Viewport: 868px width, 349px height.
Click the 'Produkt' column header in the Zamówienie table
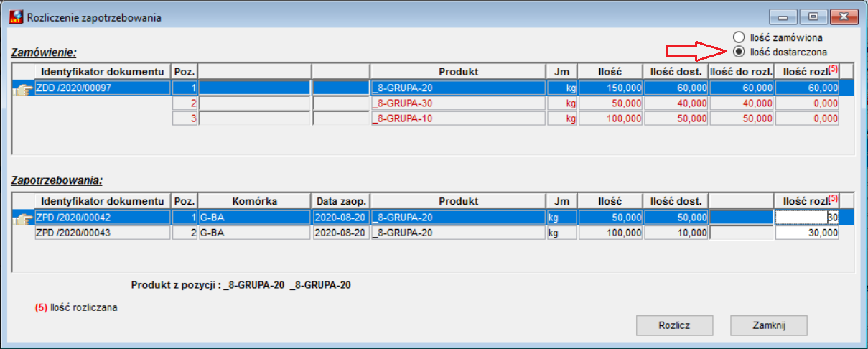[458, 71]
